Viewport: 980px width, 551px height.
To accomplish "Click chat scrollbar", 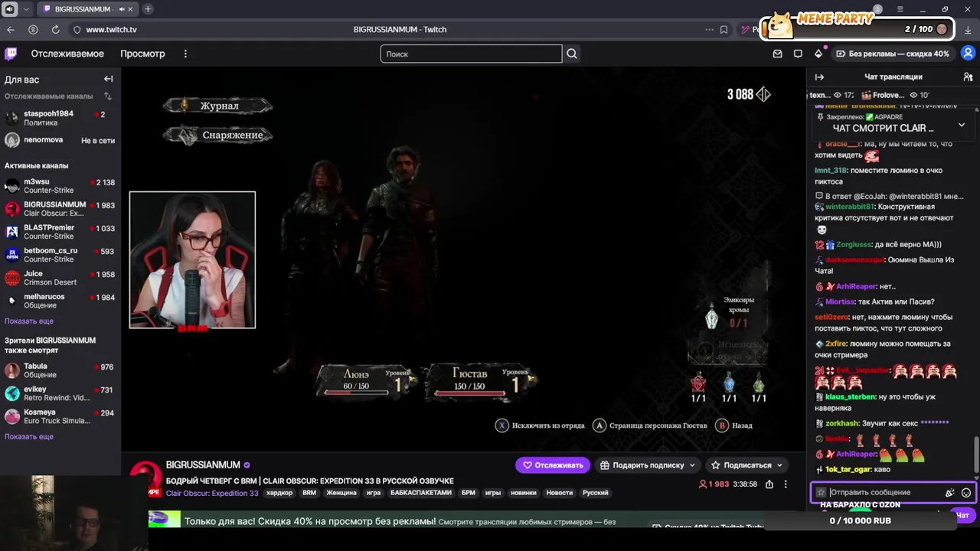I will tap(976, 455).
